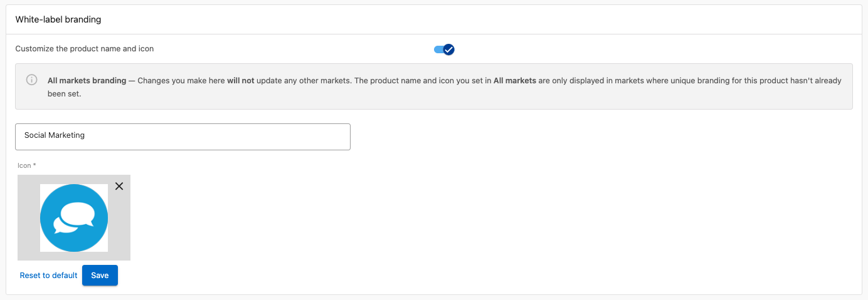Click the info circle icon in the banner
868x300 pixels.
pyautogui.click(x=31, y=80)
